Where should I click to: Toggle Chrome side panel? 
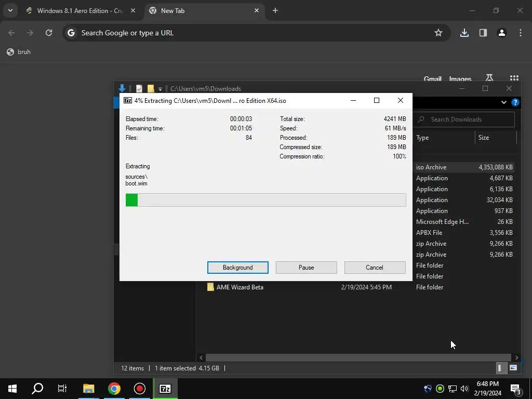(483, 33)
